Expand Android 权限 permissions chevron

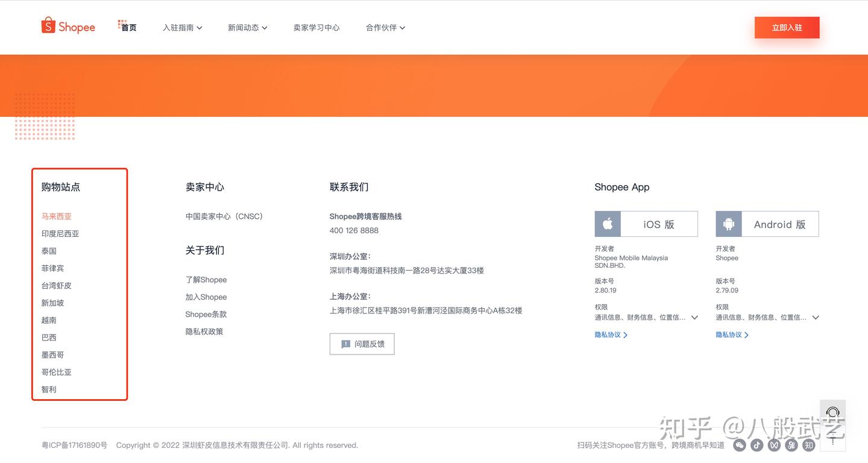tap(816, 318)
